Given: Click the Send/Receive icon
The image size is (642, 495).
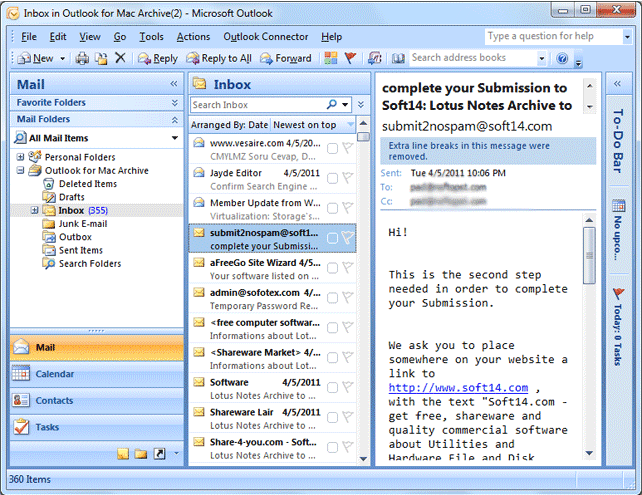Looking at the screenshot, I should (374, 58).
